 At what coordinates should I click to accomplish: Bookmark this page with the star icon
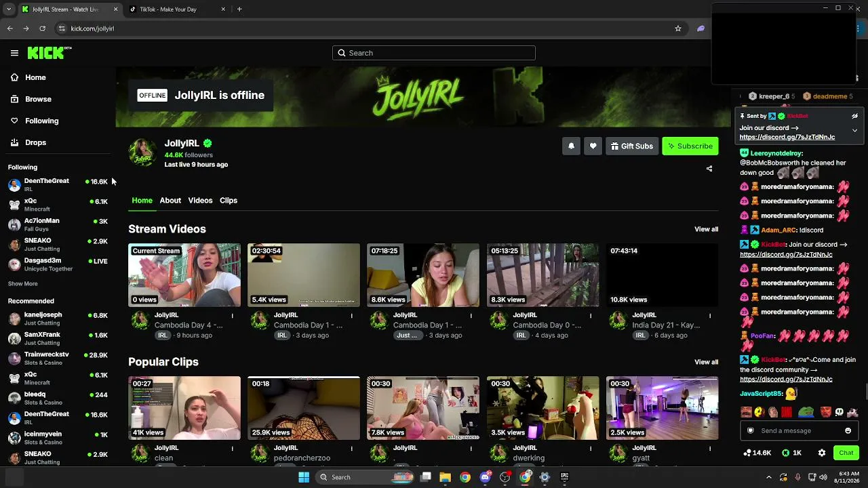[x=677, y=28]
